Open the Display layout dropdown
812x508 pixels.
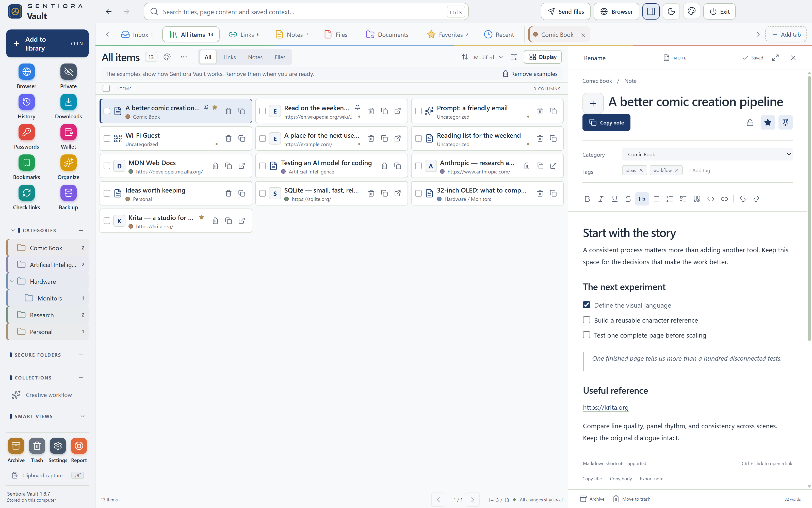click(543, 57)
